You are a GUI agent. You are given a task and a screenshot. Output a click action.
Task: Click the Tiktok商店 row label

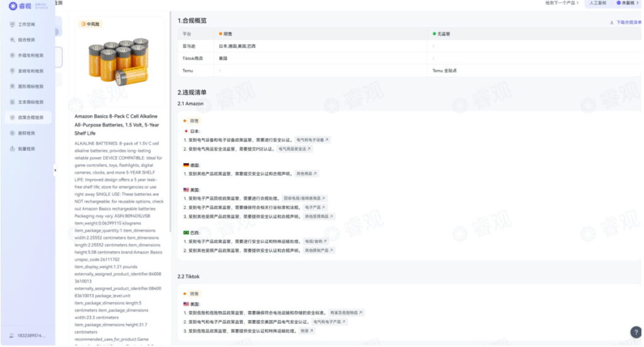pyautogui.click(x=192, y=59)
